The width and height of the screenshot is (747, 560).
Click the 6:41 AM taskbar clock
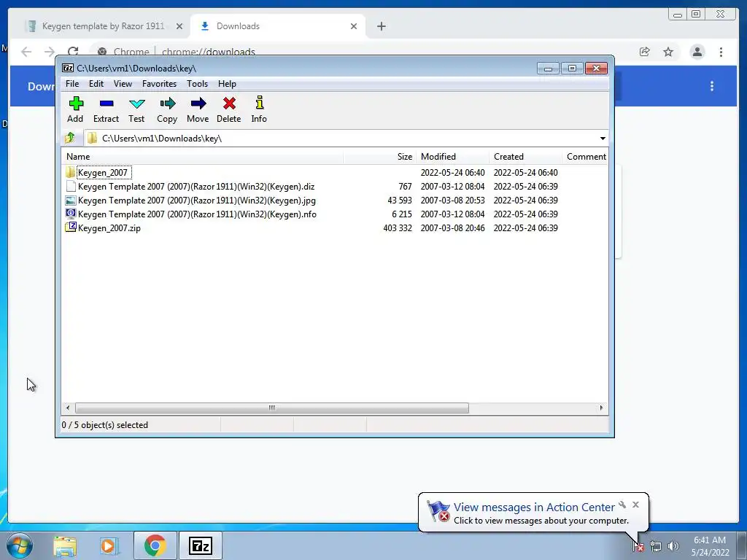click(x=710, y=540)
